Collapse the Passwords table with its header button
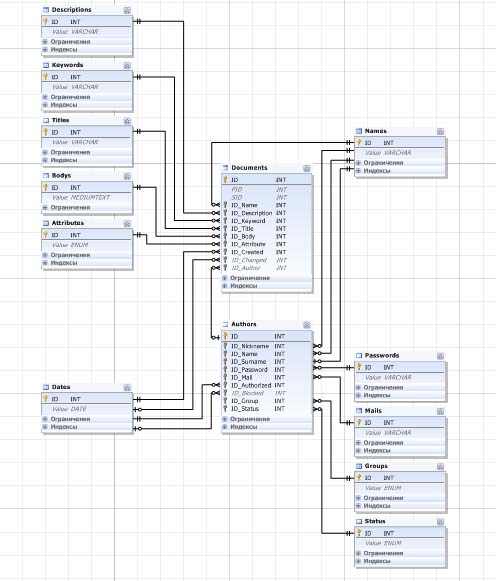This screenshot has width=496, height=581. [x=440, y=356]
